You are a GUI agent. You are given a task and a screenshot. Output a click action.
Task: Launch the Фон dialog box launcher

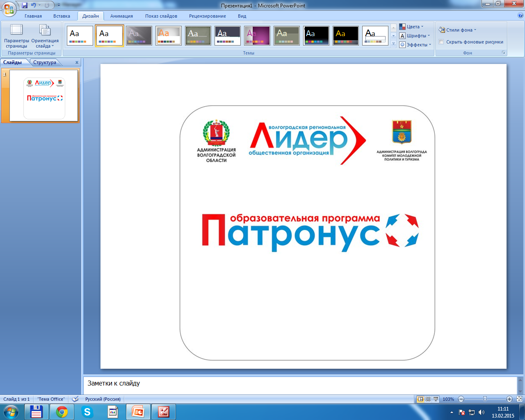tap(504, 53)
